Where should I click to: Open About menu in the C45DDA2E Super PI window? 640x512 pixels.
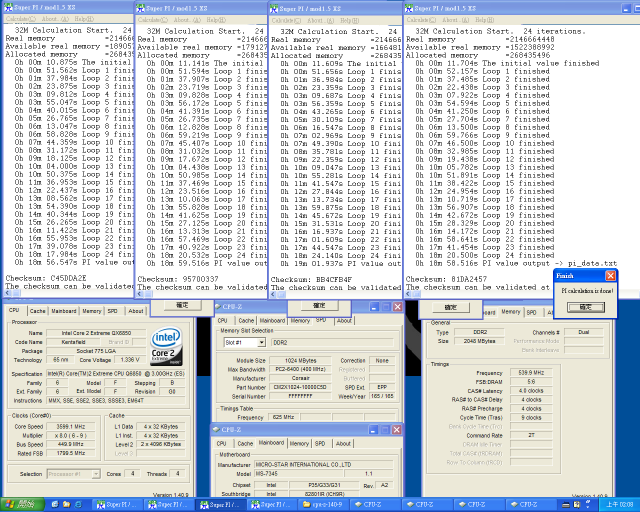click(x=55, y=19)
